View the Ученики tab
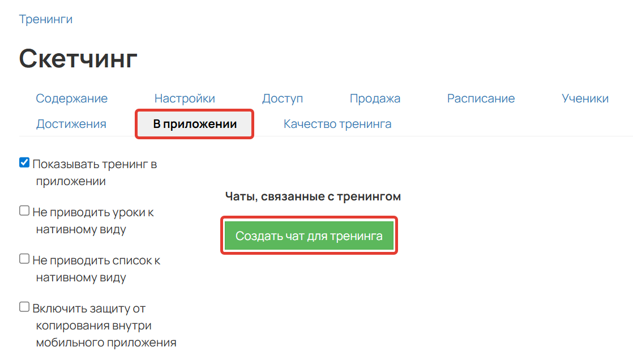633x364 pixels. pyautogui.click(x=584, y=98)
